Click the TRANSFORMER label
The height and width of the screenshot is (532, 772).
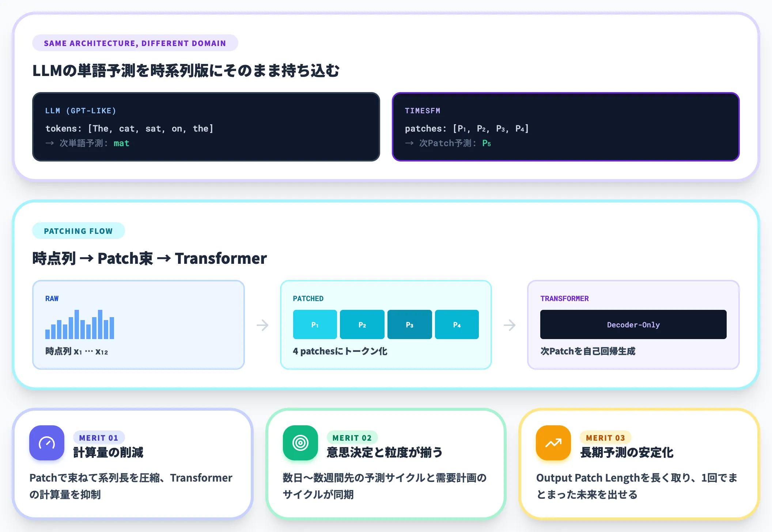tap(565, 299)
